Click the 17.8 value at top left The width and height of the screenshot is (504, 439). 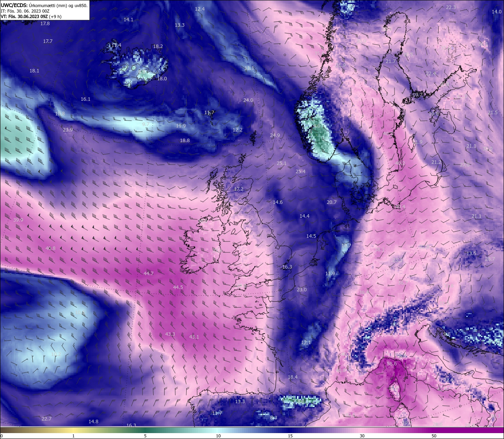pyautogui.click(x=45, y=24)
